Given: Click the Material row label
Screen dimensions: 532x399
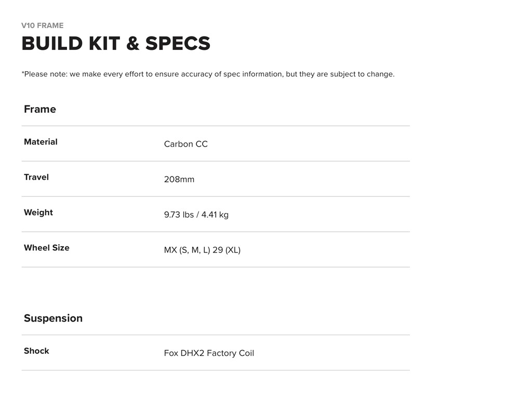Looking at the screenshot, I should coord(41,142).
